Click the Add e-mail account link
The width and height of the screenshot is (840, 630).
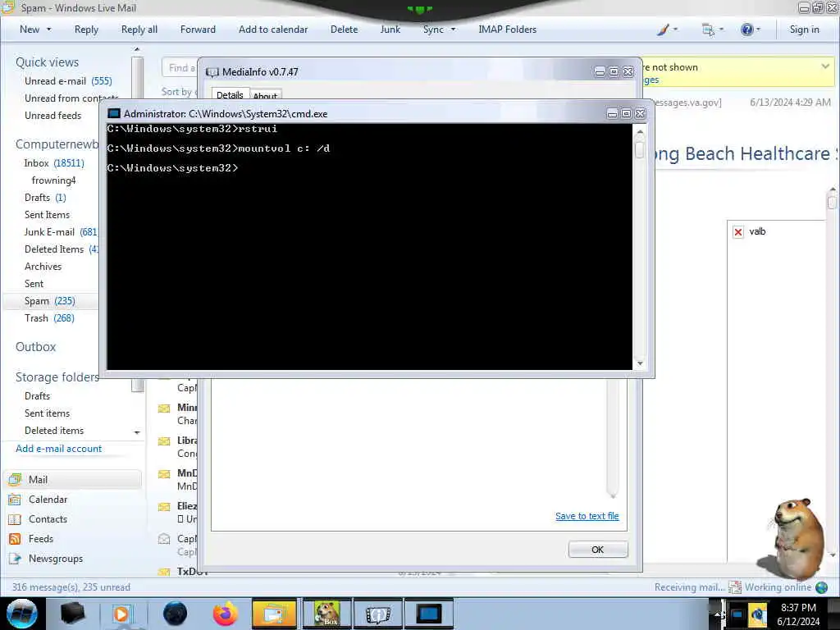(58, 449)
